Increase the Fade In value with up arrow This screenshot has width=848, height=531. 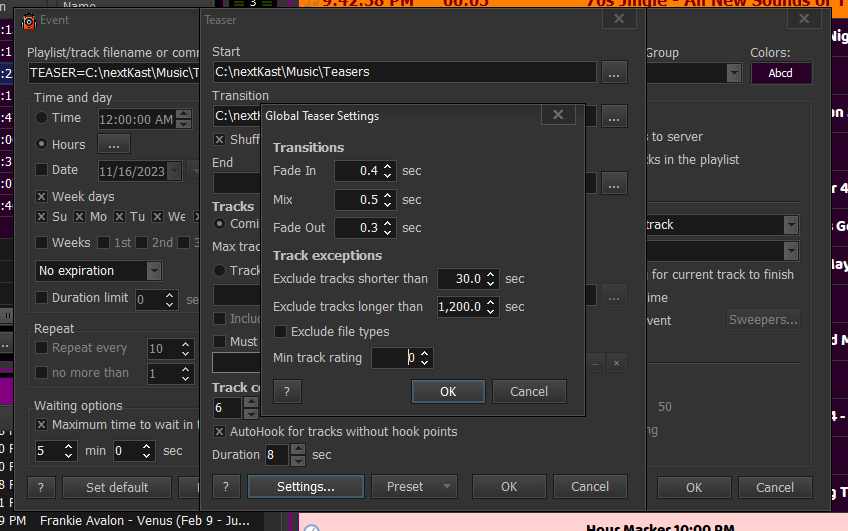tap(389, 166)
